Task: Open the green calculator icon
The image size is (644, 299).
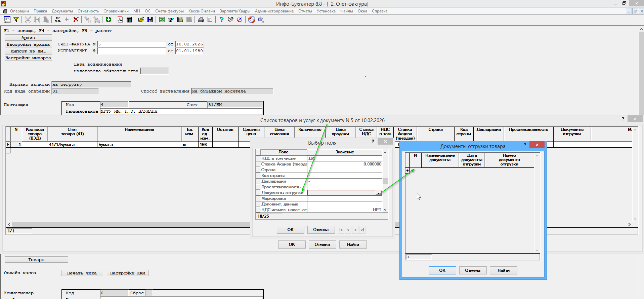Action: pos(129,20)
